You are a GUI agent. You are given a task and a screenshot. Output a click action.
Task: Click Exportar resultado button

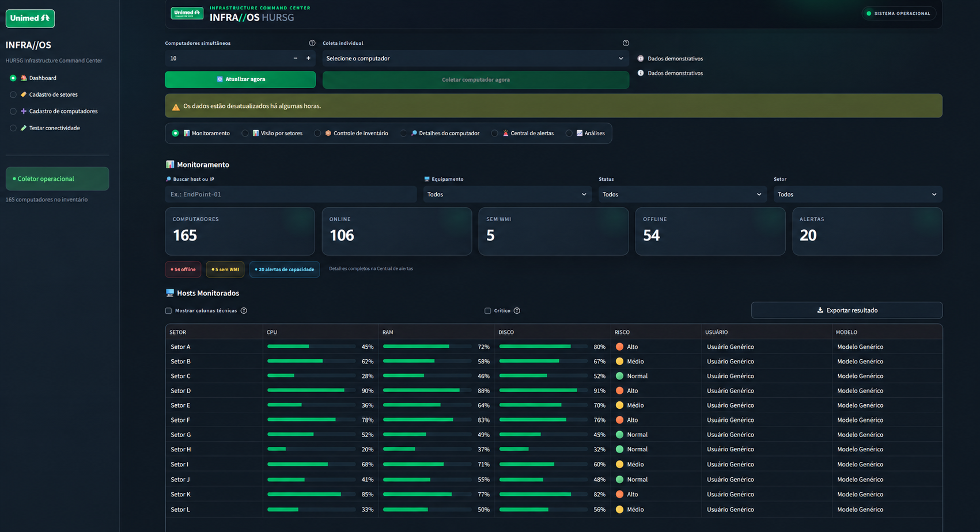[847, 310]
